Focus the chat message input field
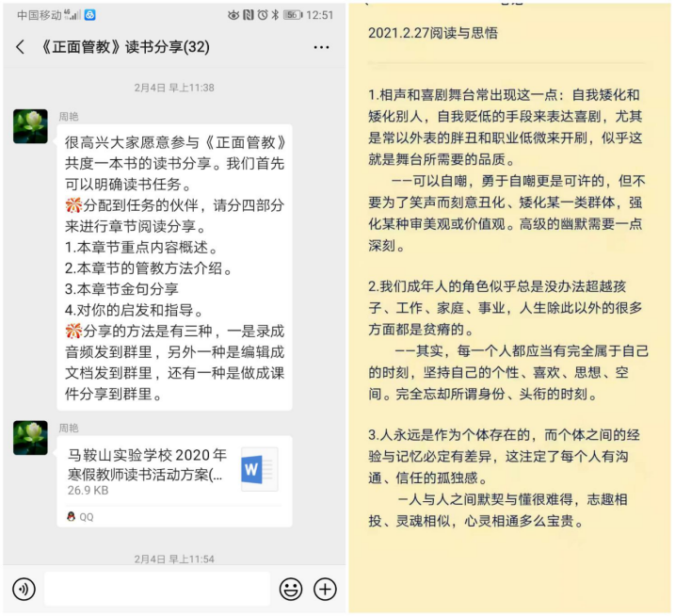This screenshot has height=616, width=675. click(156, 590)
